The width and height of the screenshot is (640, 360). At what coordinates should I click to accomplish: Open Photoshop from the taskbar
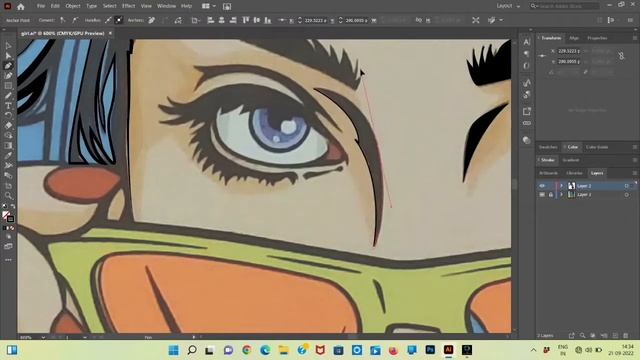430,350
